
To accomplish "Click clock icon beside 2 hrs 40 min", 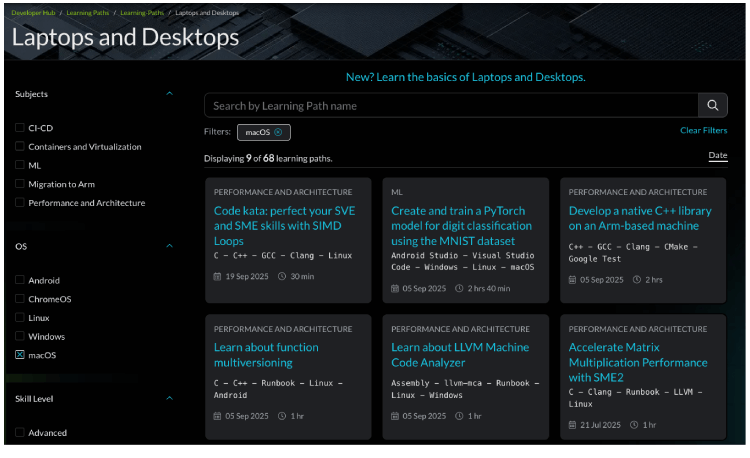I will tap(460, 289).
